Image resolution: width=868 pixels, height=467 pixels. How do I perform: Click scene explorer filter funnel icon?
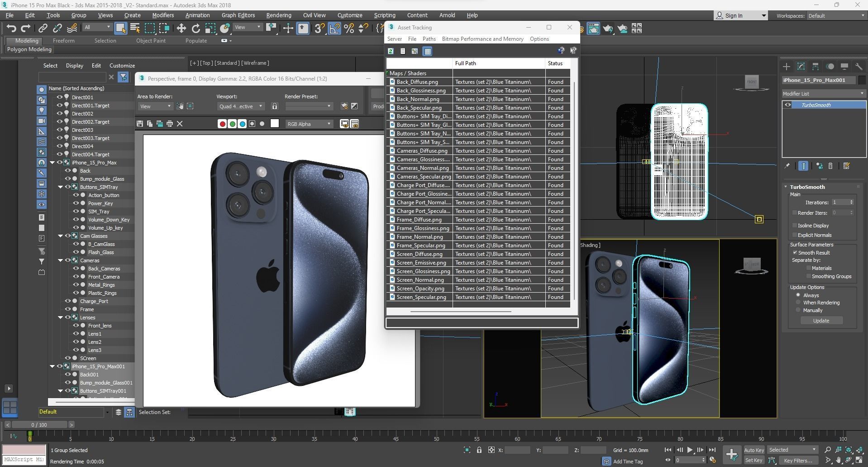123,77
